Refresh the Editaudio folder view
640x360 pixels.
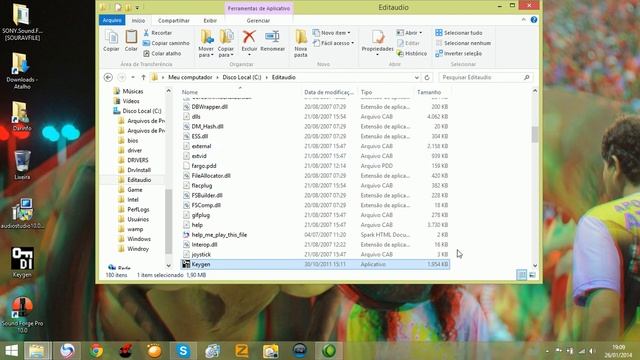coord(427,77)
